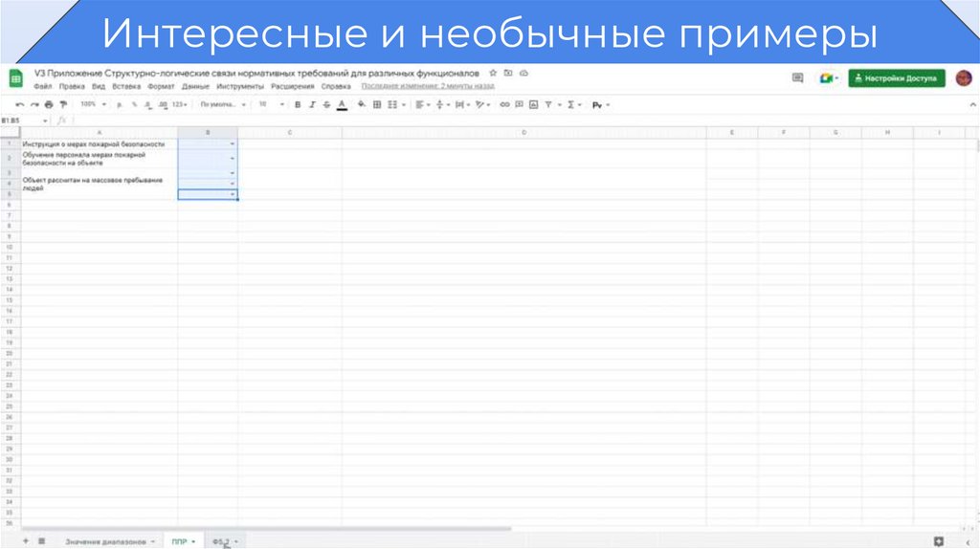
Task: Open dropdown in selected cell B5
Action: click(x=232, y=194)
